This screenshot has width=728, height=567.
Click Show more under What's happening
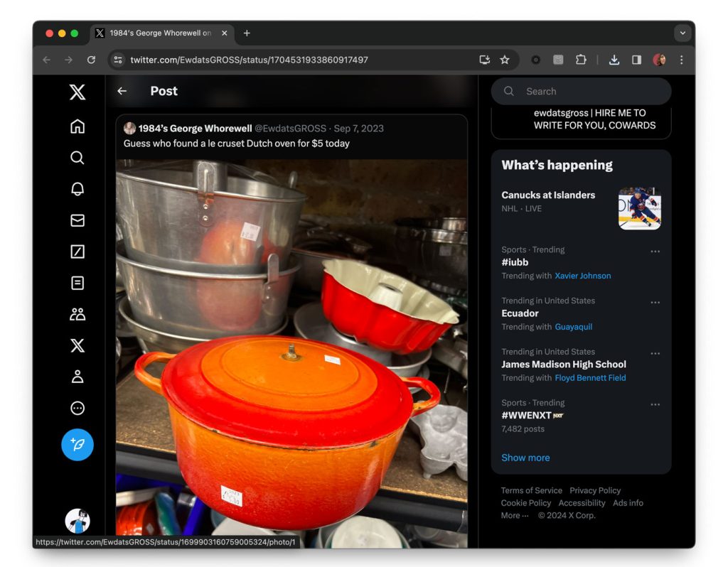point(525,458)
